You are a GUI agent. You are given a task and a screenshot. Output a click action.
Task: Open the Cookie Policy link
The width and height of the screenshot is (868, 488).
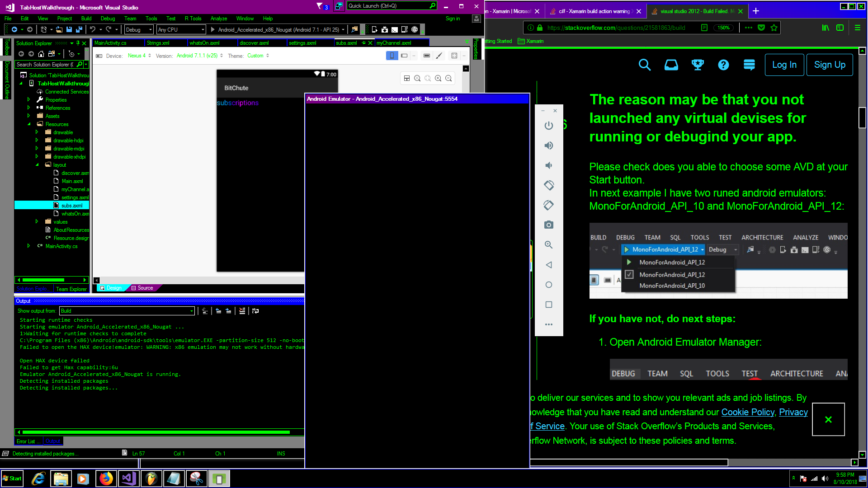[748, 412]
